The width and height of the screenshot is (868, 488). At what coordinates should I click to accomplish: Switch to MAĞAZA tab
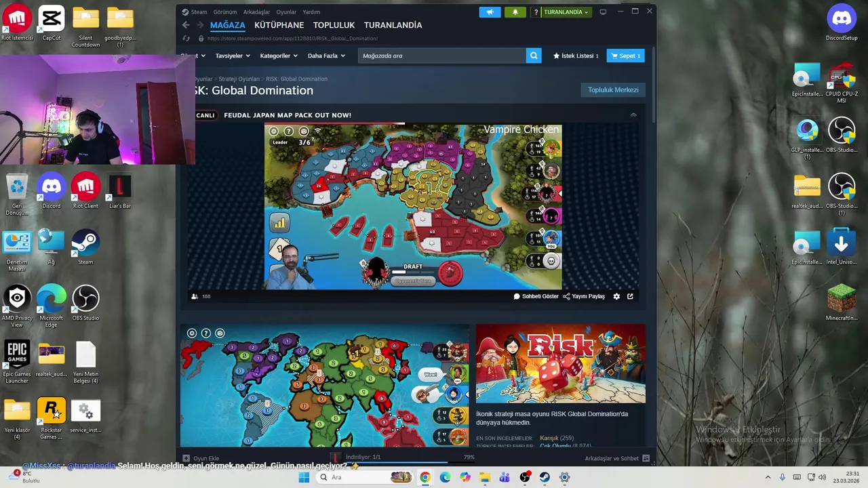click(228, 25)
